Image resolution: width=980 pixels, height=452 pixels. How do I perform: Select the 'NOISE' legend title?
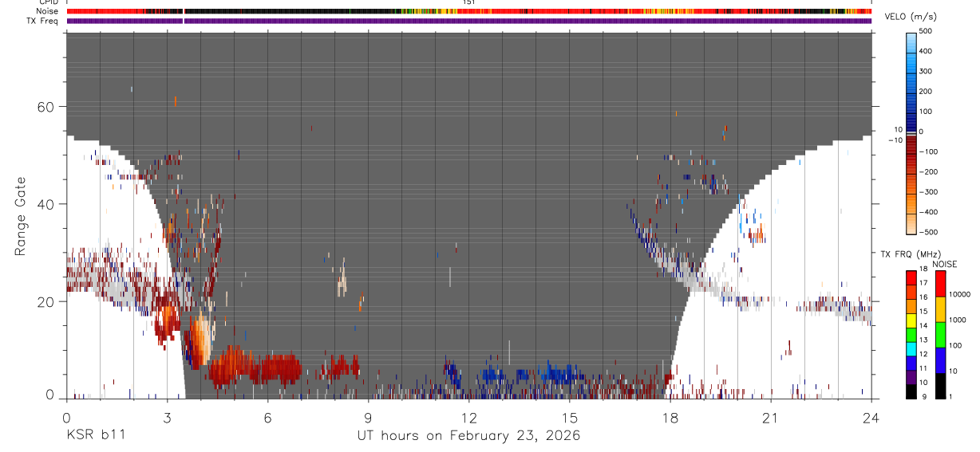pos(944,264)
